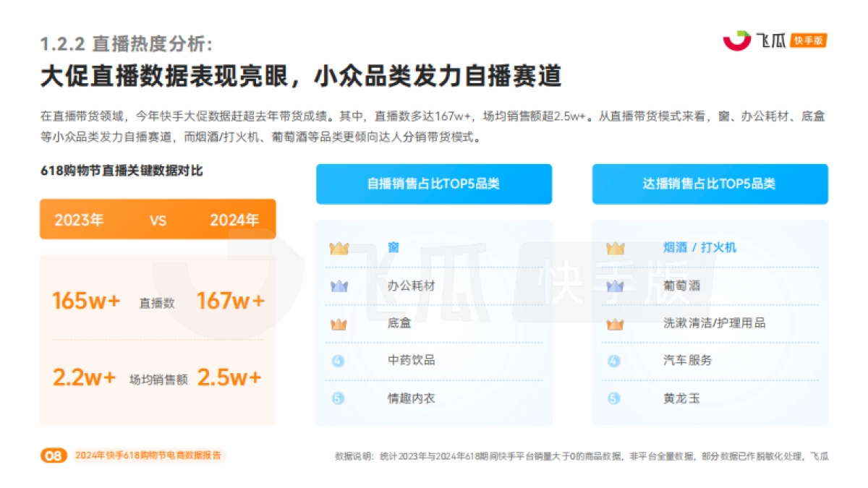Click the 167w+ livestream count figure
Viewport: 868px width, 488px height.
coord(232,299)
